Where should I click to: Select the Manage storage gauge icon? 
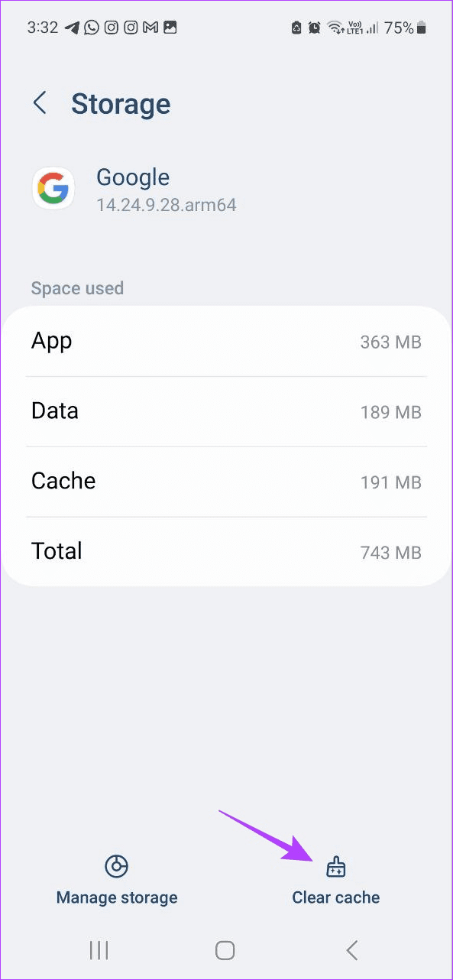point(116,867)
